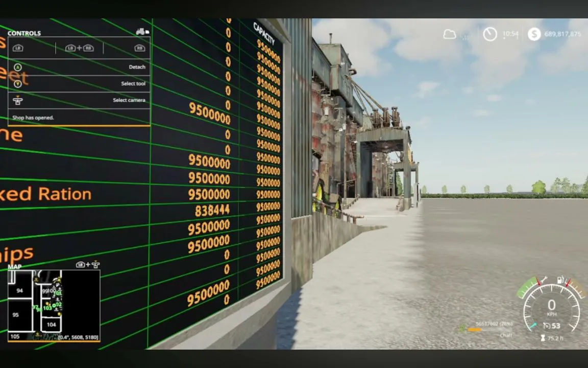Click the 75.2 h operating time text
588x368 pixels.
[x=555, y=338]
